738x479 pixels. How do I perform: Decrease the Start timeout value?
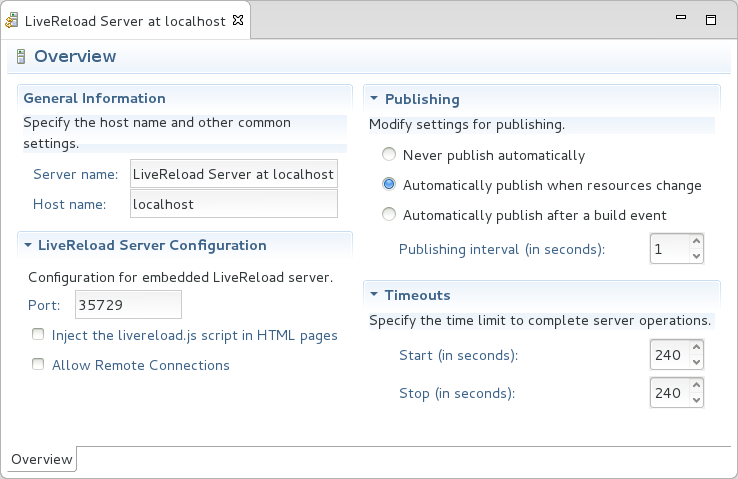click(x=696, y=362)
